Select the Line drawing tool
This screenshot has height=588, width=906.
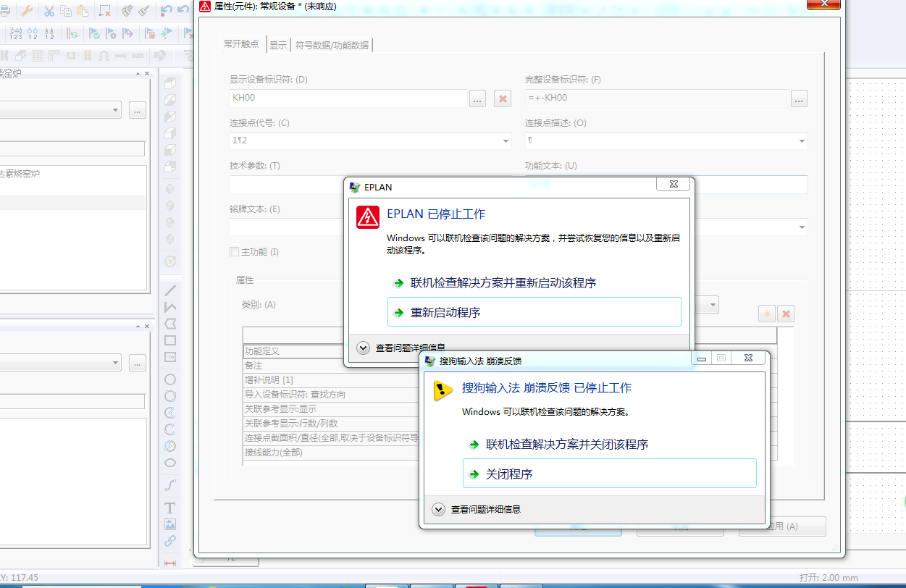[170, 290]
